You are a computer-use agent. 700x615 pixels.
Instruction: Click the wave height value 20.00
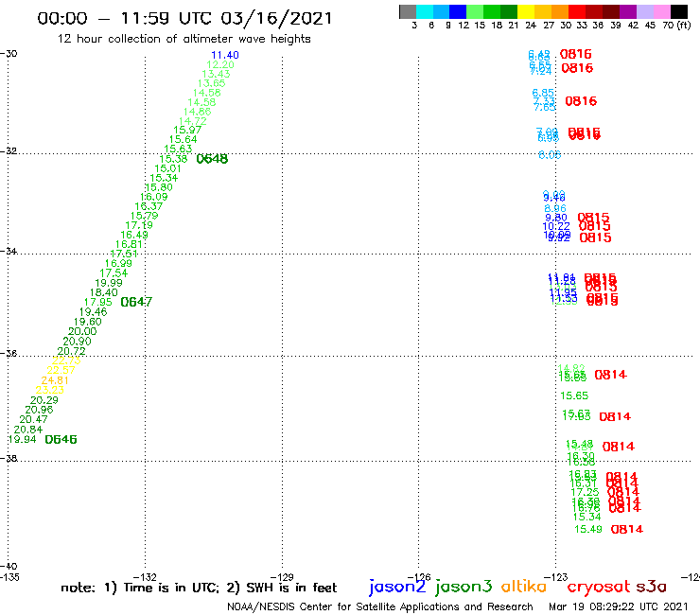(82, 331)
